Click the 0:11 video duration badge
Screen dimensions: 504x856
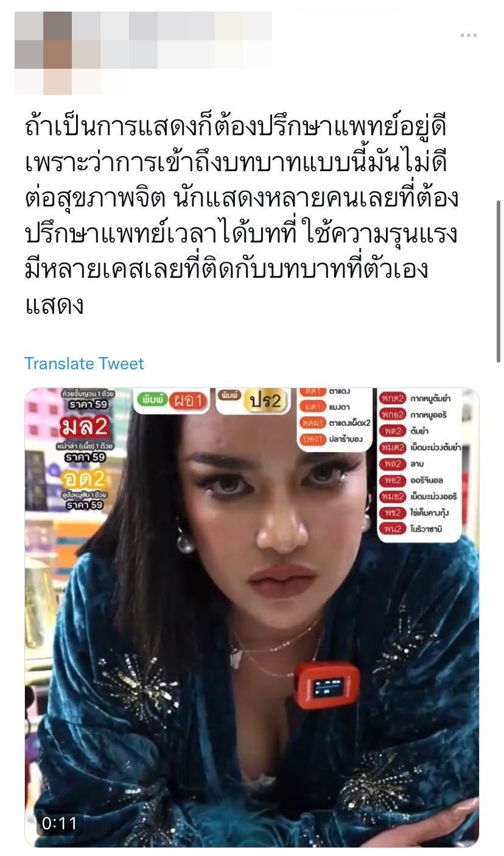point(59,823)
